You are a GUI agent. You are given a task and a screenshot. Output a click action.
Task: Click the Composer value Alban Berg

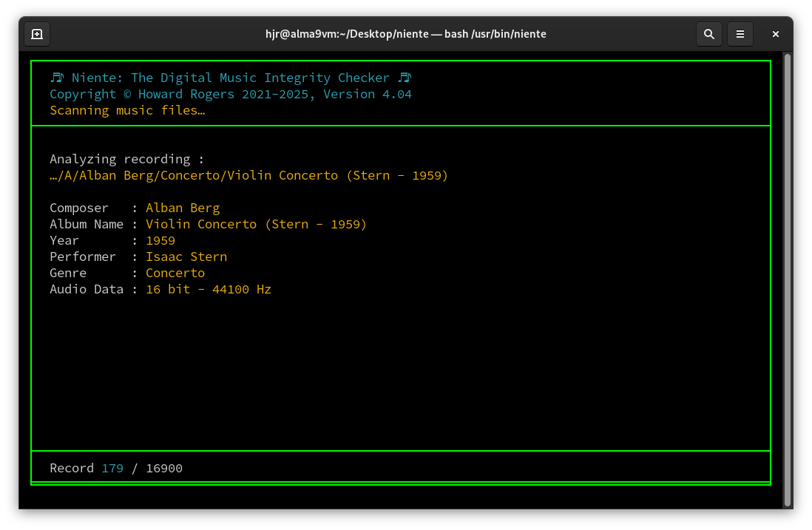coord(183,208)
